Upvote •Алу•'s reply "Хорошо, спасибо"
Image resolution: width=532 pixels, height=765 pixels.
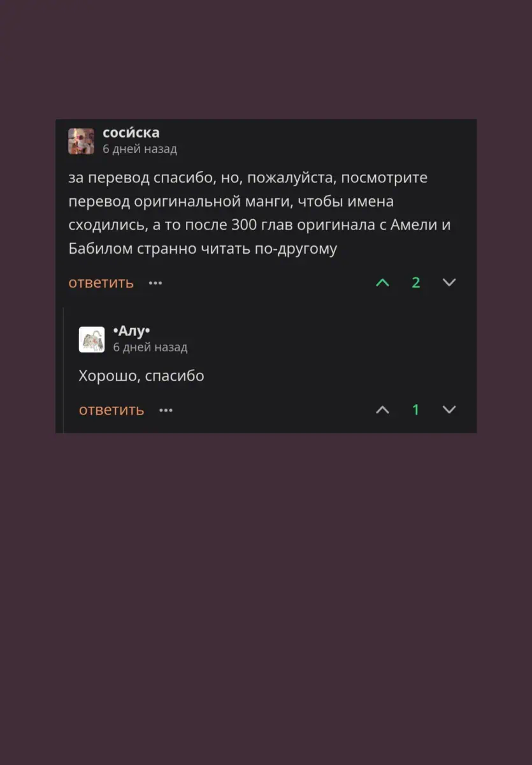tap(382, 410)
